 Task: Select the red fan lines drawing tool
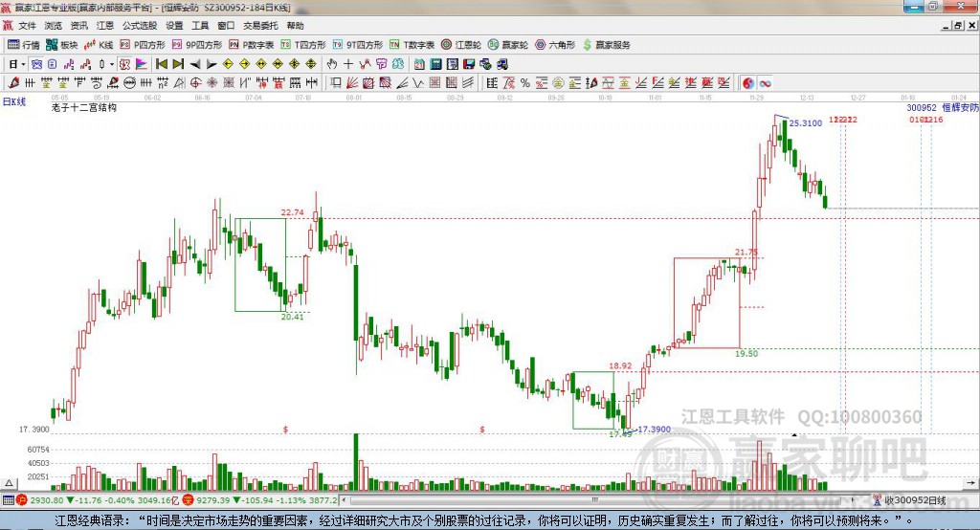coord(352,83)
